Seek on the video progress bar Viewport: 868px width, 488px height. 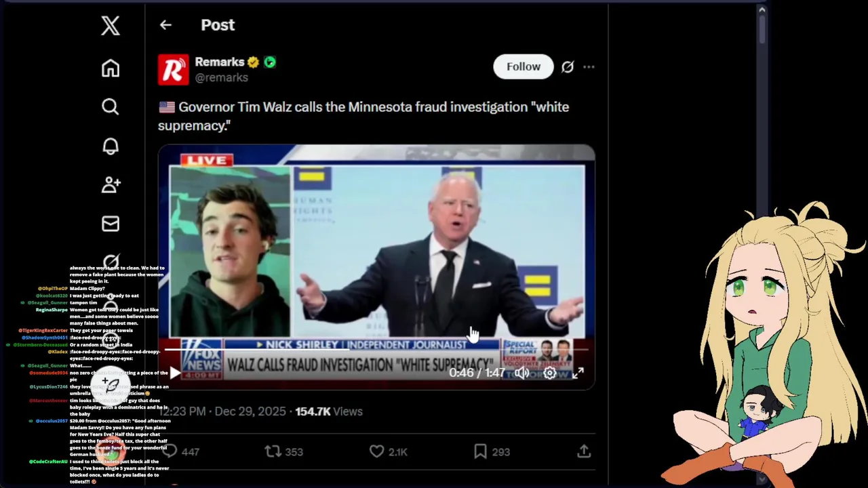pyautogui.click(x=376, y=350)
